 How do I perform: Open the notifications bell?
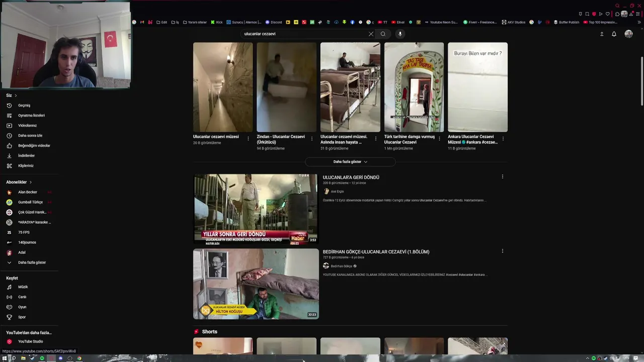614,34
